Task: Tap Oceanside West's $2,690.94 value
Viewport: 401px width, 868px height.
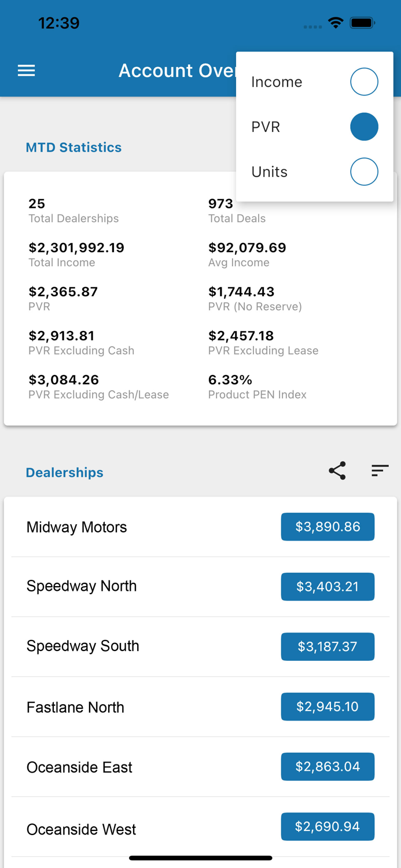Action: pyautogui.click(x=328, y=826)
